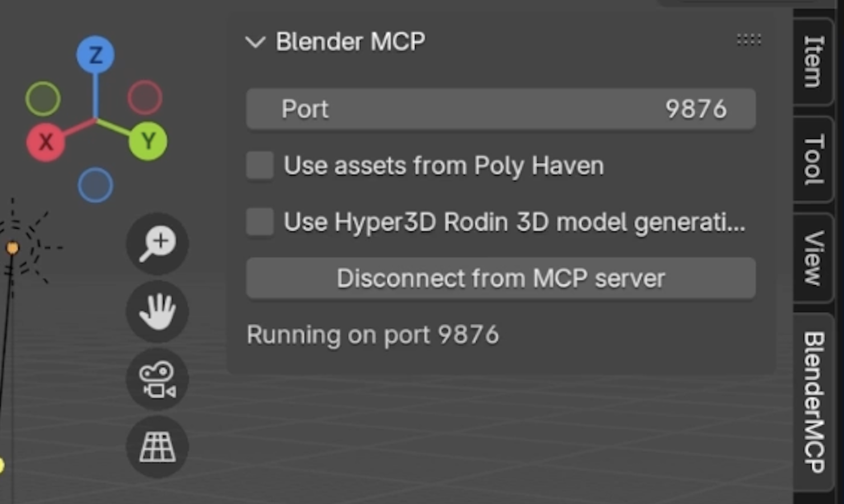Click the Blender MCP panel drag grip
The width and height of the screenshot is (844, 504).
click(749, 39)
